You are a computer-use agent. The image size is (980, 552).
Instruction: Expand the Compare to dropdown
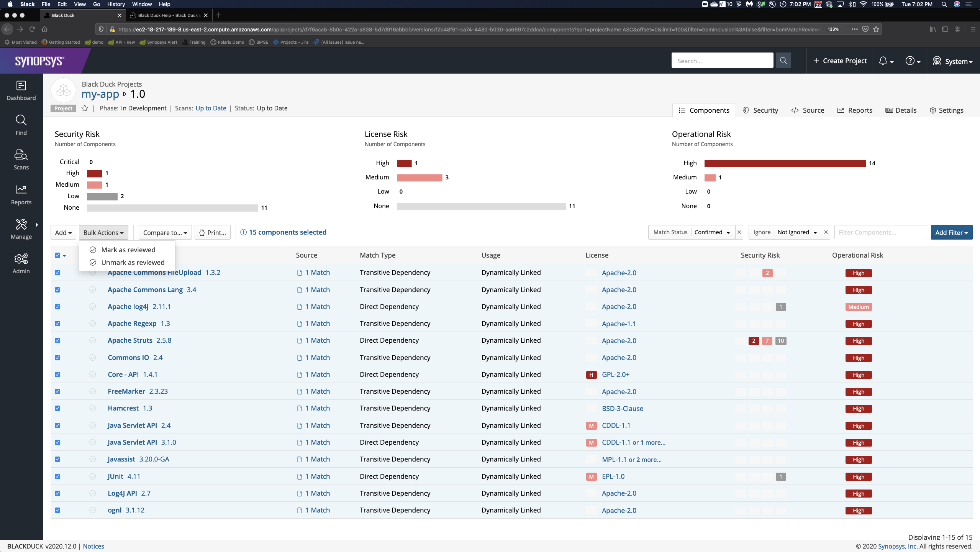(x=165, y=233)
